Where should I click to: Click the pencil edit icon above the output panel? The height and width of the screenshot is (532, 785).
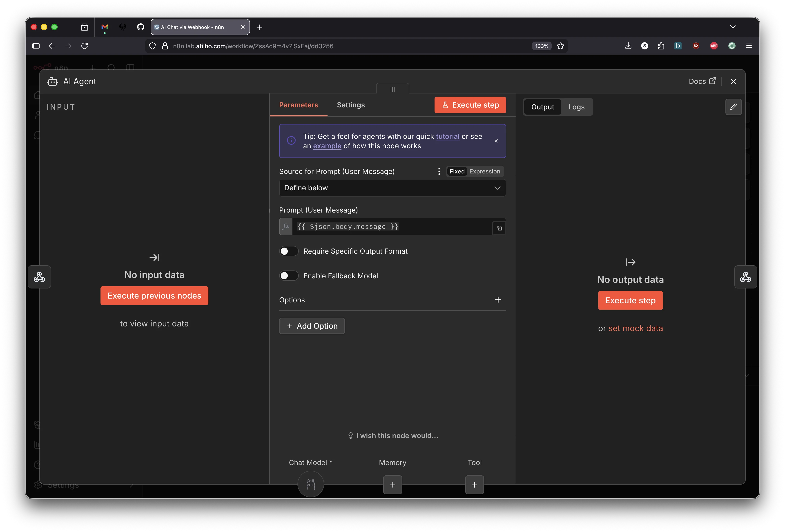[x=734, y=107]
